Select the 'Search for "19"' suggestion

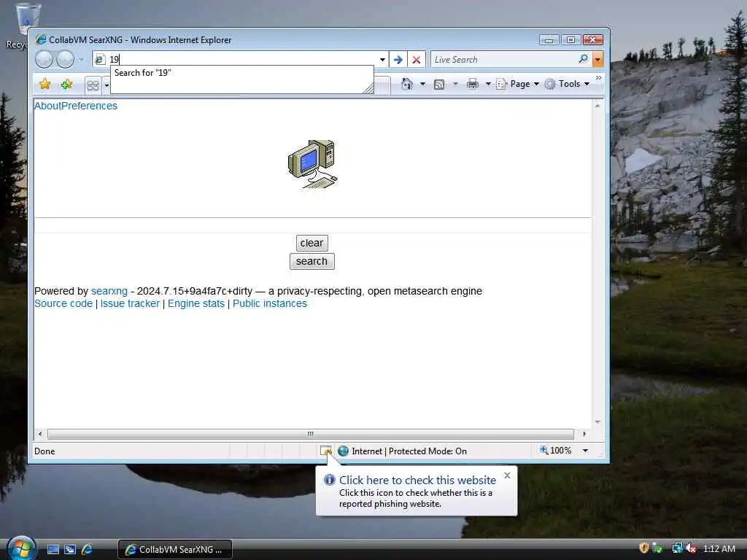[242, 73]
